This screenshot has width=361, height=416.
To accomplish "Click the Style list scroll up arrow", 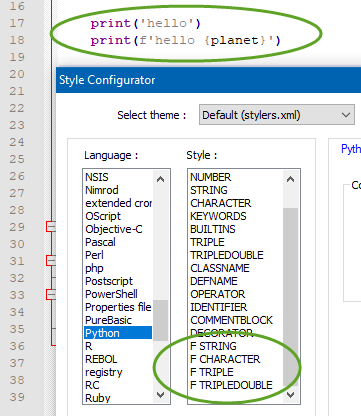I will 290,179.
